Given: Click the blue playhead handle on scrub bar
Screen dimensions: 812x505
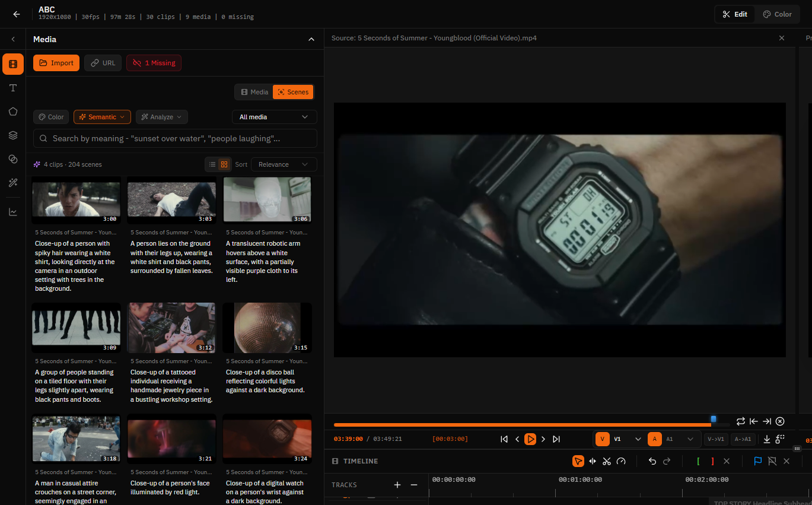Looking at the screenshot, I should click(714, 419).
